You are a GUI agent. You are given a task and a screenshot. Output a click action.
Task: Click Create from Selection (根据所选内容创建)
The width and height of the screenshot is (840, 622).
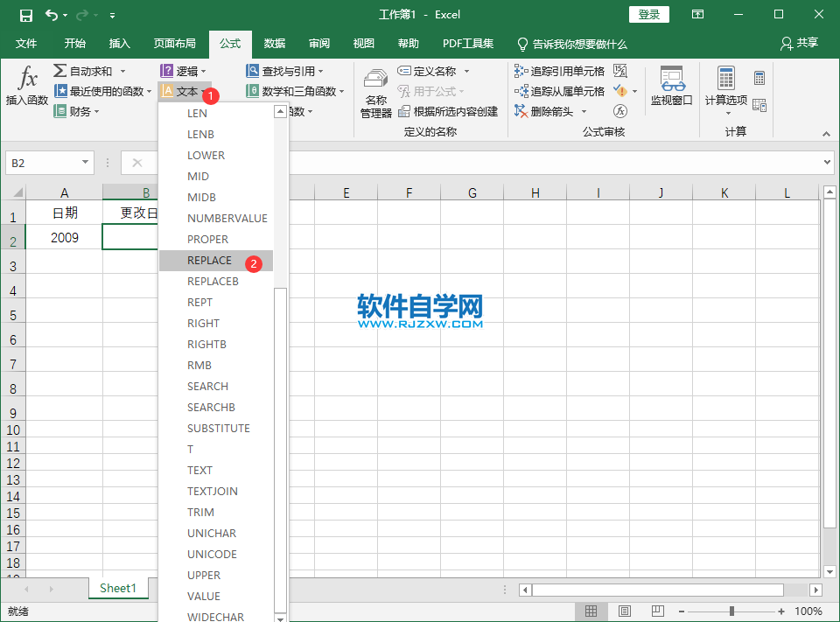tap(448, 111)
